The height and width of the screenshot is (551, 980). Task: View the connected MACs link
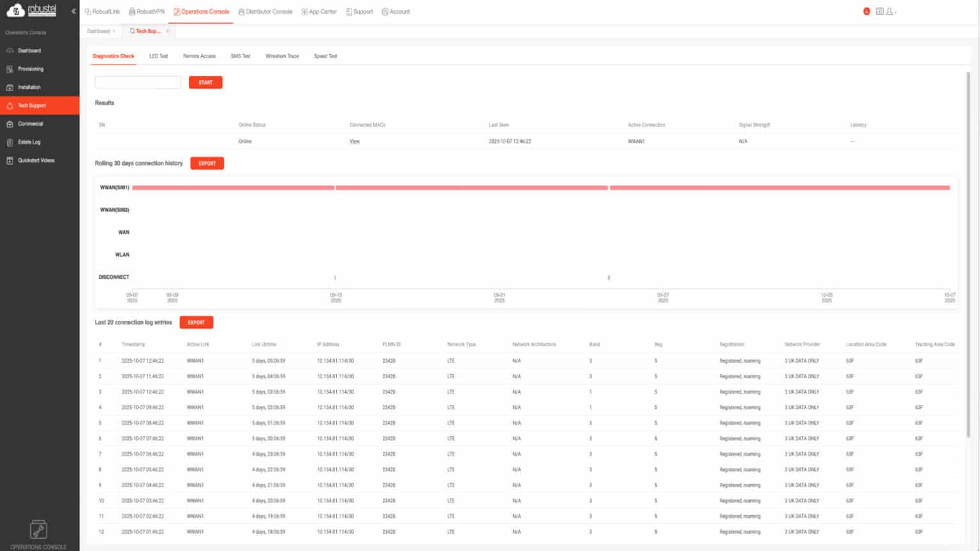(x=354, y=141)
